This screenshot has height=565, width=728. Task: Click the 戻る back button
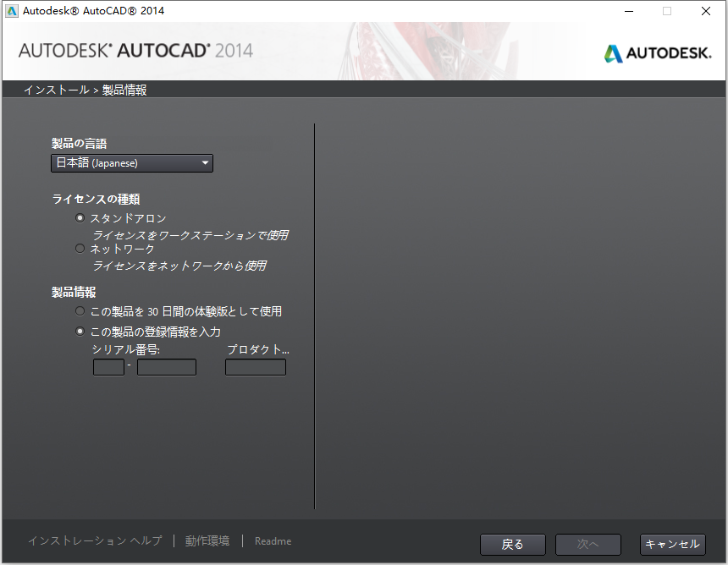513,545
